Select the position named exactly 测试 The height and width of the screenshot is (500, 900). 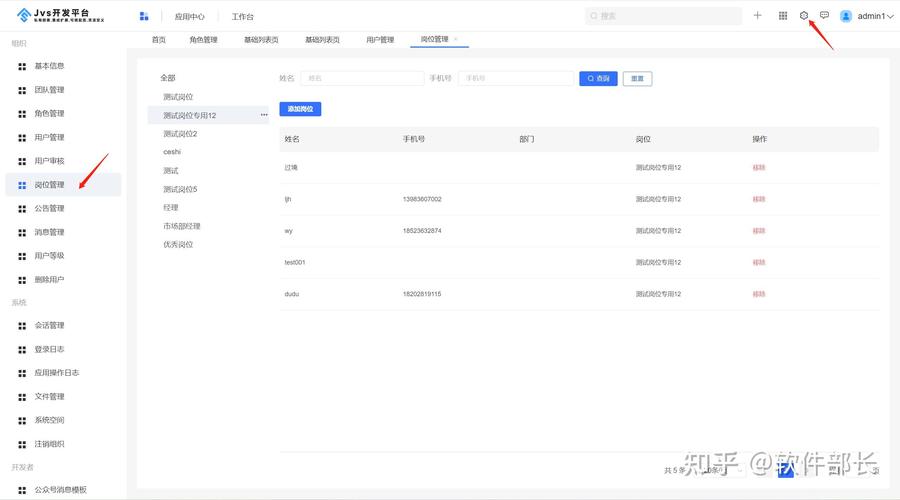pyautogui.click(x=170, y=171)
